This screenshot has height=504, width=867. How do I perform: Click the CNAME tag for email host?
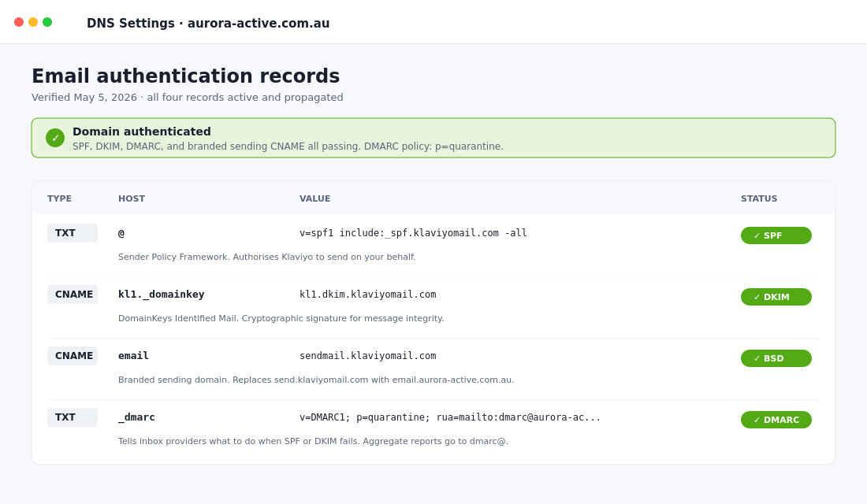coord(73,356)
